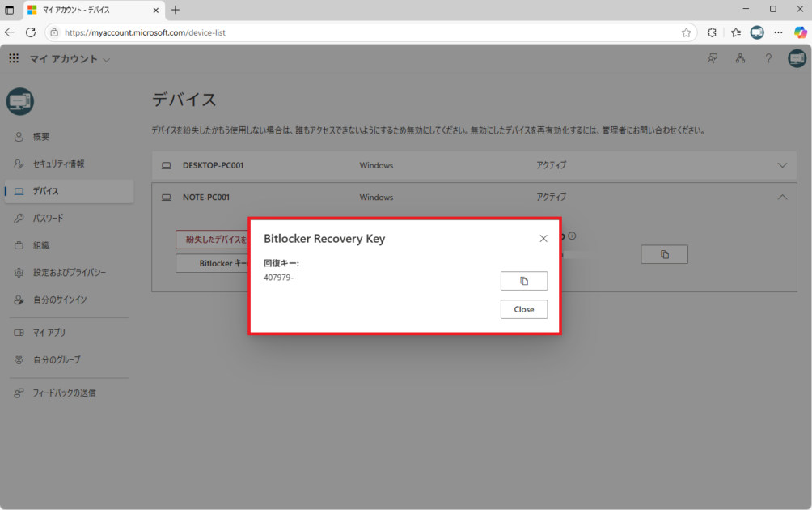Viewport: 812px width, 510px height.
Task: Go to セキュリティ情報 in sidebar
Action: [x=69, y=164]
